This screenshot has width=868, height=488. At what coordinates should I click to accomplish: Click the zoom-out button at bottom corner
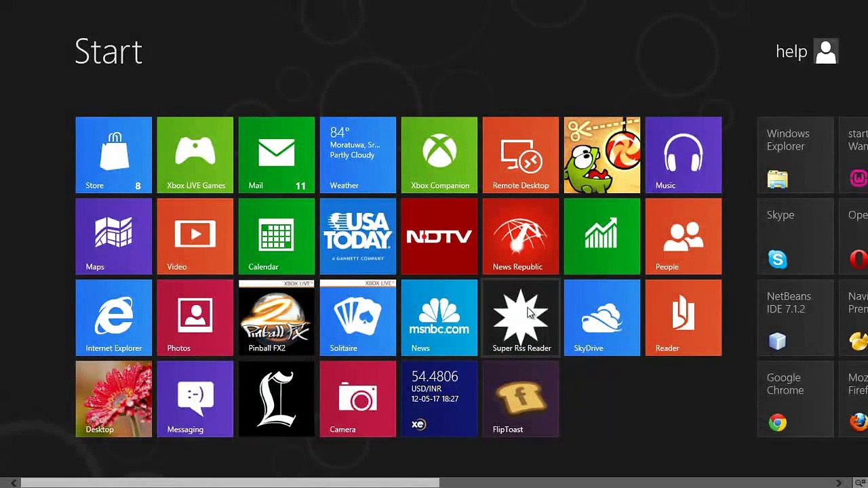[x=860, y=483]
